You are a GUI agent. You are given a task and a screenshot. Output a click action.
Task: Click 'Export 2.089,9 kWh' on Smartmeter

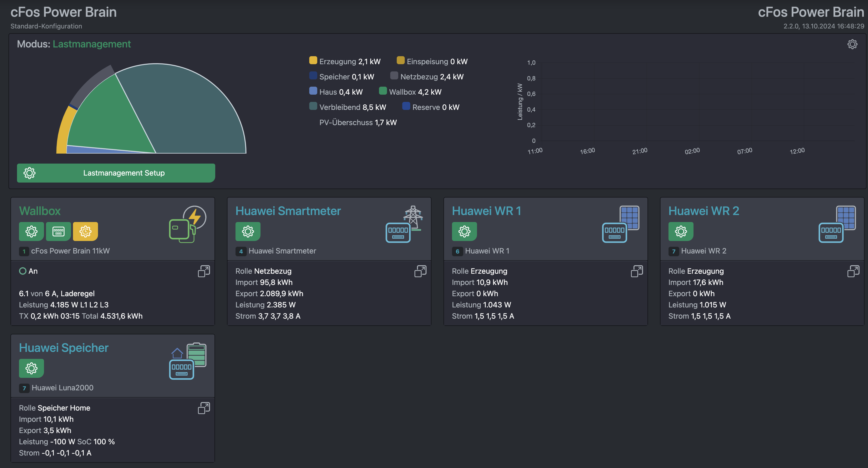click(x=269, y=294)
